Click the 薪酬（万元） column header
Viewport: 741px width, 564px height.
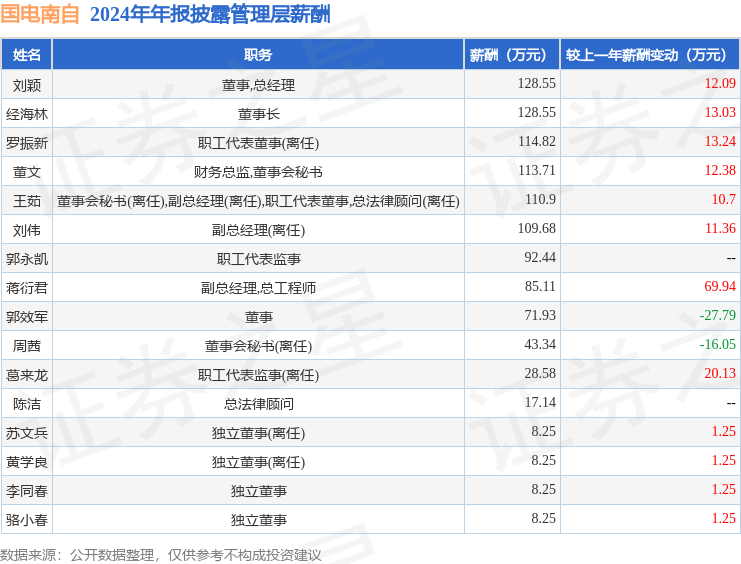(x=512, y=55)
